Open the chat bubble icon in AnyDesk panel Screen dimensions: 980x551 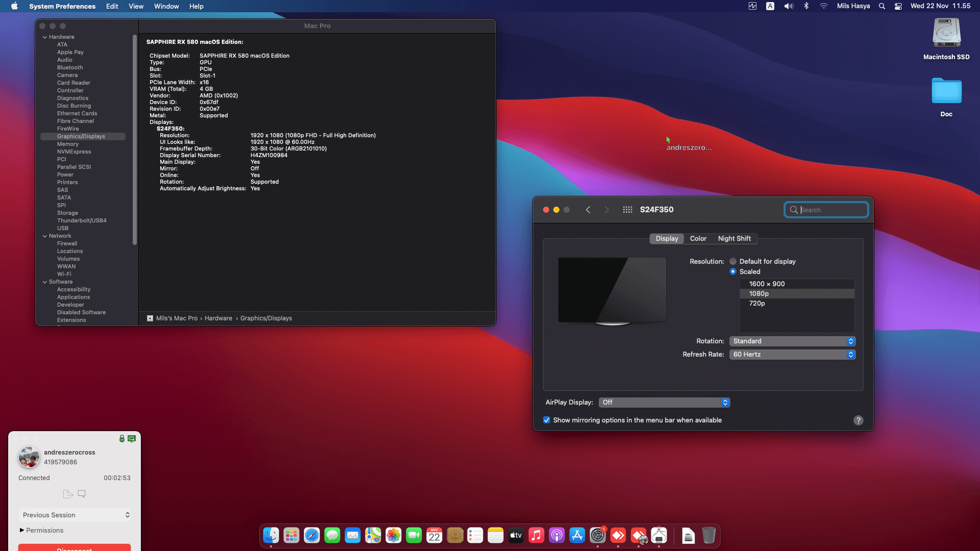(x=82, y=494)
